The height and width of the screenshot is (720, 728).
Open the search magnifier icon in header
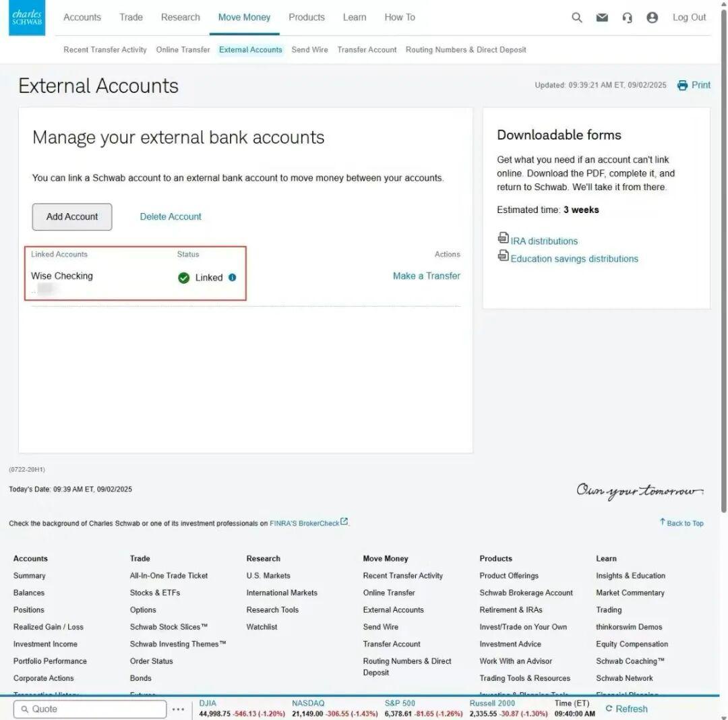point(576,18)
